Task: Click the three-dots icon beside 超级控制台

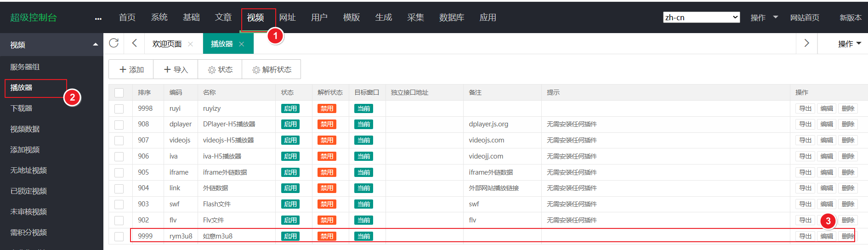Action: (98, 18)
